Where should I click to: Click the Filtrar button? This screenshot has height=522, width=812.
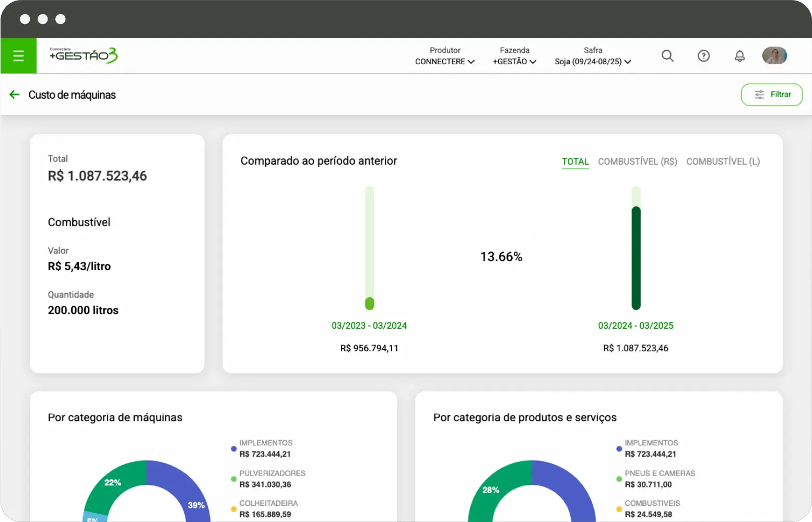[771, 95]
